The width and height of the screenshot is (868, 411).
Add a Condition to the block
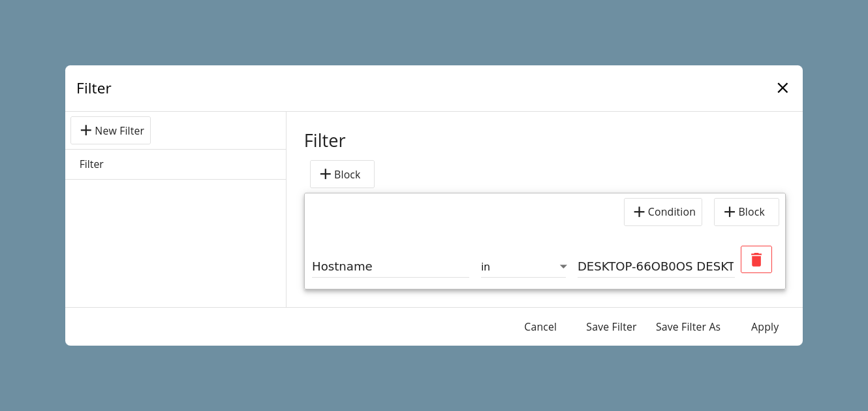click(x=663, y=212)
